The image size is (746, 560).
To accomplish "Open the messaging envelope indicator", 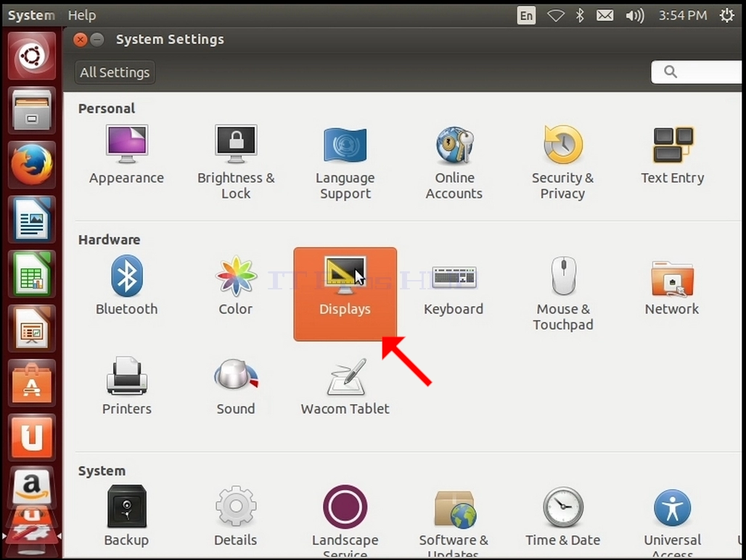I will click(x=604, y=16).
